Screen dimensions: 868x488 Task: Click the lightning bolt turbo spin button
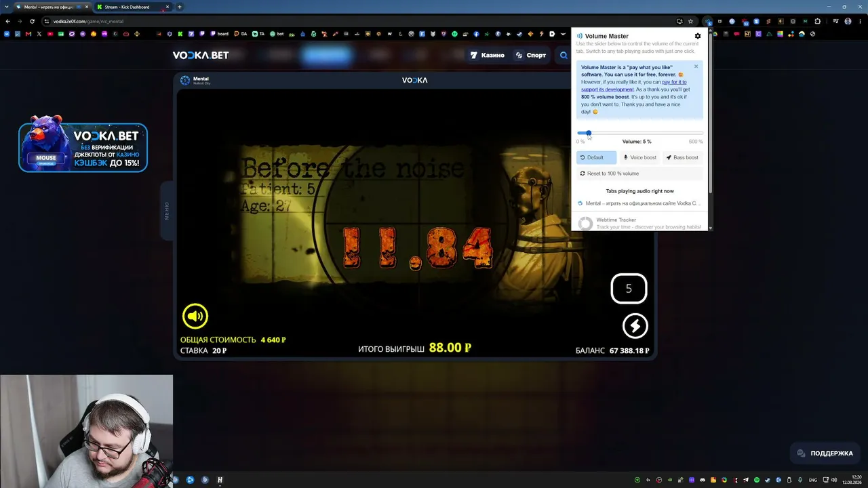(x=635, y=326)
